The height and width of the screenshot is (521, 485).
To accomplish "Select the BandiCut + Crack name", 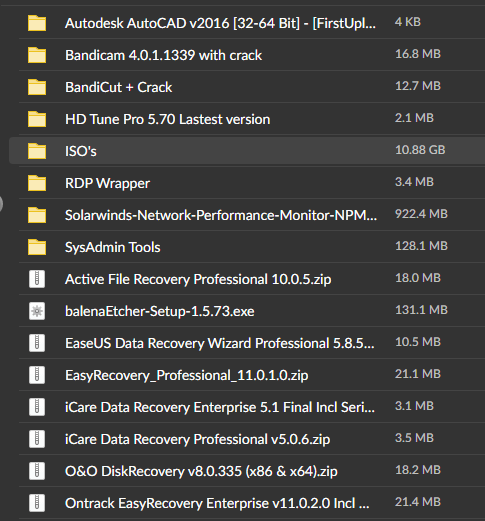I will click(118, 87).
